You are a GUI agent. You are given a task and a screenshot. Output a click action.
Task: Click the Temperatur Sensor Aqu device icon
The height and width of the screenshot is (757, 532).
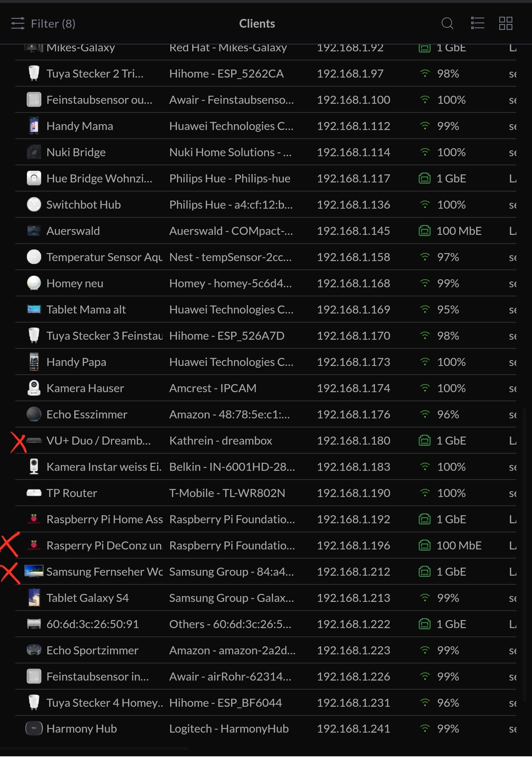34,257
